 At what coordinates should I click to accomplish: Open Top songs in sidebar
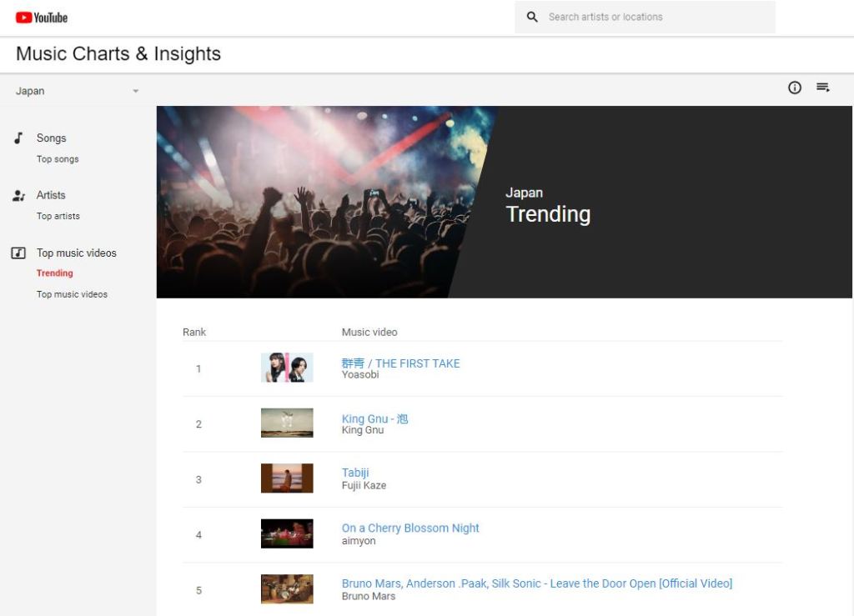(x=58, y=159)
